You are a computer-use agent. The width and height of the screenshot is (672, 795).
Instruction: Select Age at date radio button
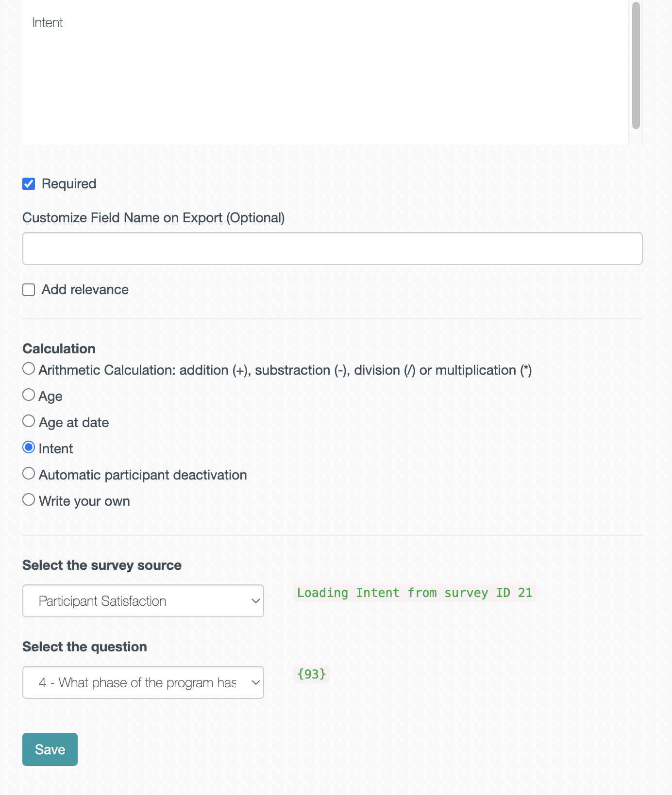(29, 421)
